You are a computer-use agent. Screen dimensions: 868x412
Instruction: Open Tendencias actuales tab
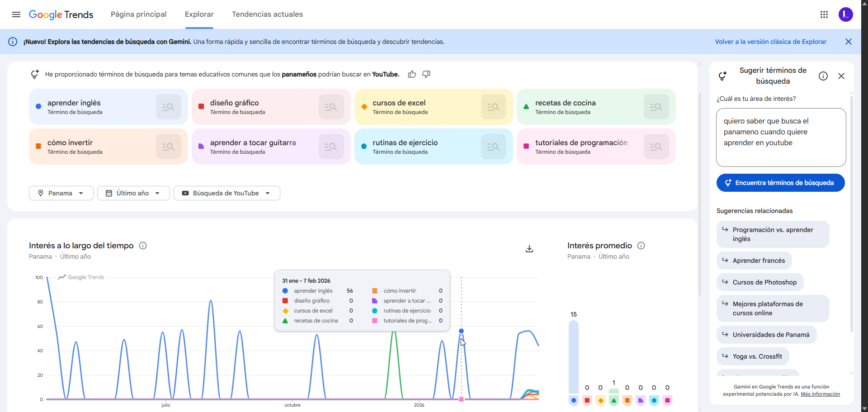point(268,14)
